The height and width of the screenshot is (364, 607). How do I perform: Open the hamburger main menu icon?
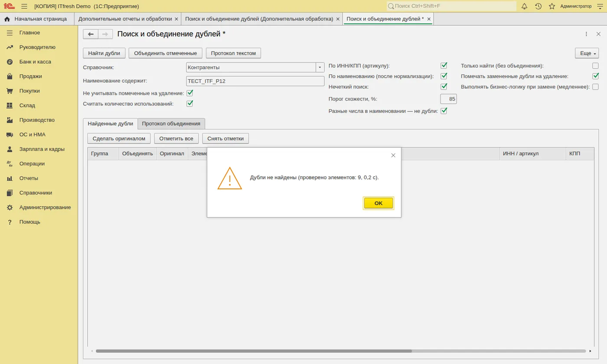pos(24,6)
